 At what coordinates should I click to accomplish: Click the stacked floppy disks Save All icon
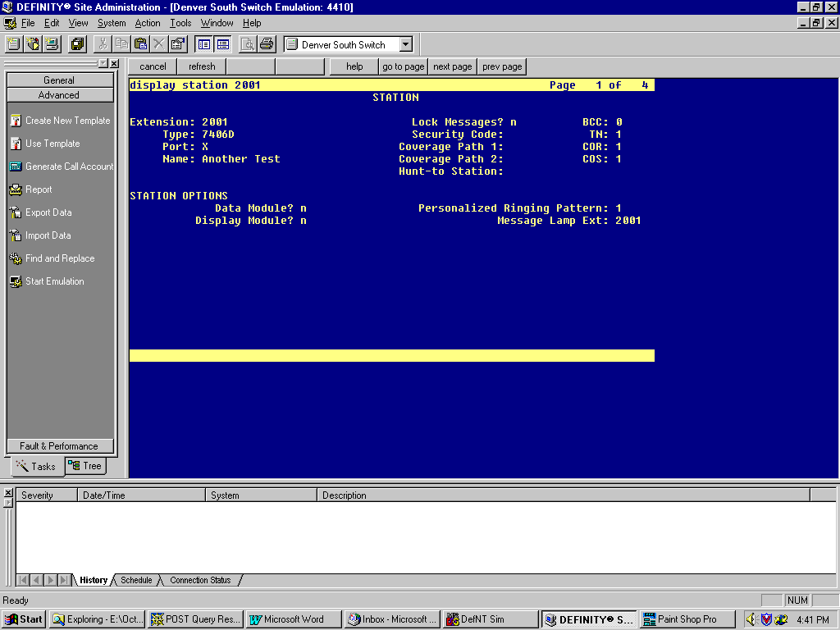[x=78, y=44]
